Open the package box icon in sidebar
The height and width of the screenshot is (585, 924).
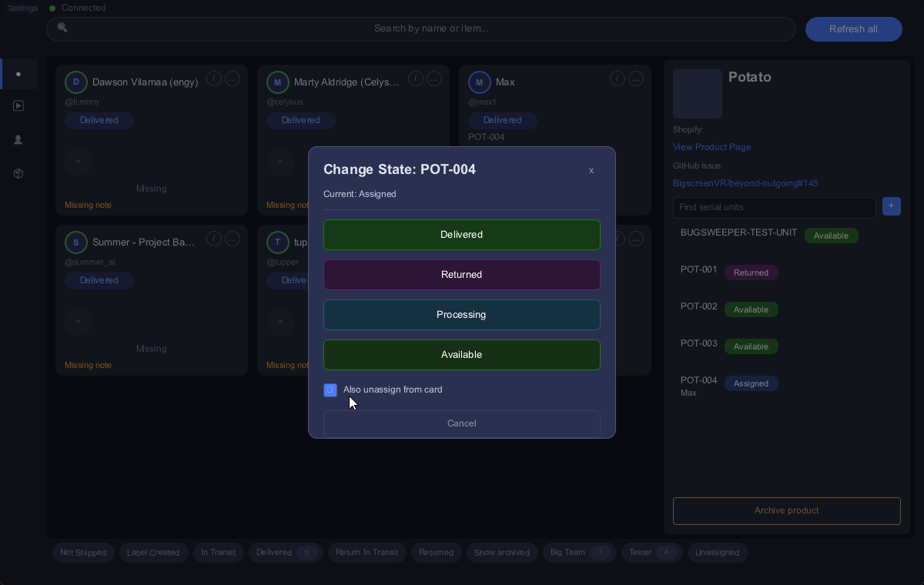pos(18,174)
